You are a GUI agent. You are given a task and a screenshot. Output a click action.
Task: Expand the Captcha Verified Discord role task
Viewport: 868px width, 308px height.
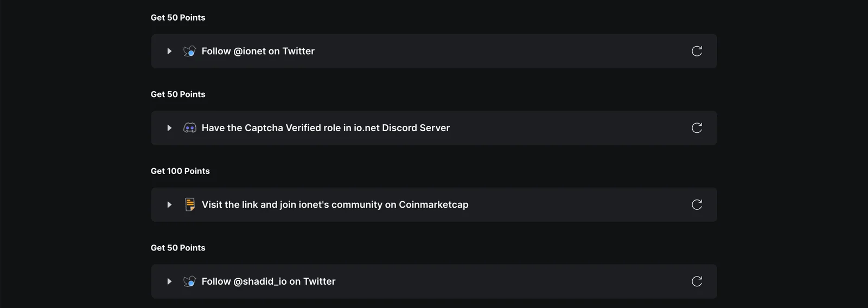(169, 128)
